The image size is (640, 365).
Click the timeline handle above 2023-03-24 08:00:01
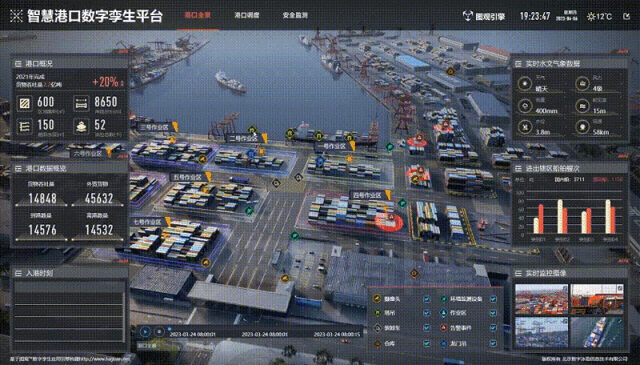[169, 329]
